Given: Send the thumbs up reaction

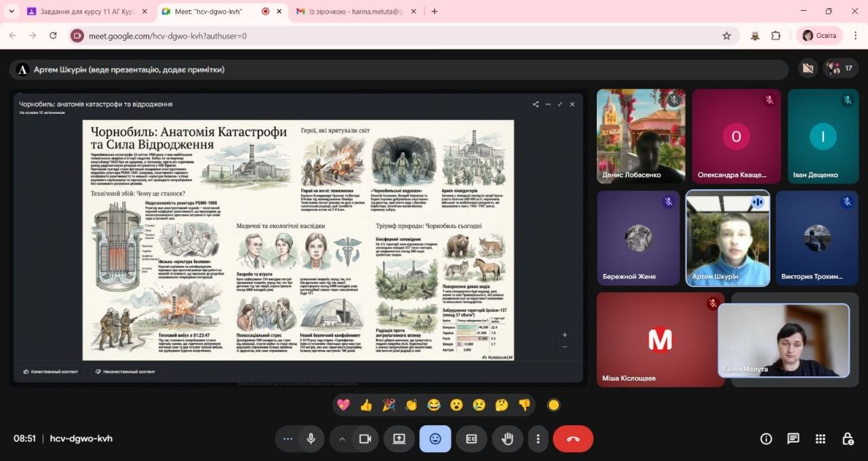Looking at the screenshot, I should [x=366, y=405].
